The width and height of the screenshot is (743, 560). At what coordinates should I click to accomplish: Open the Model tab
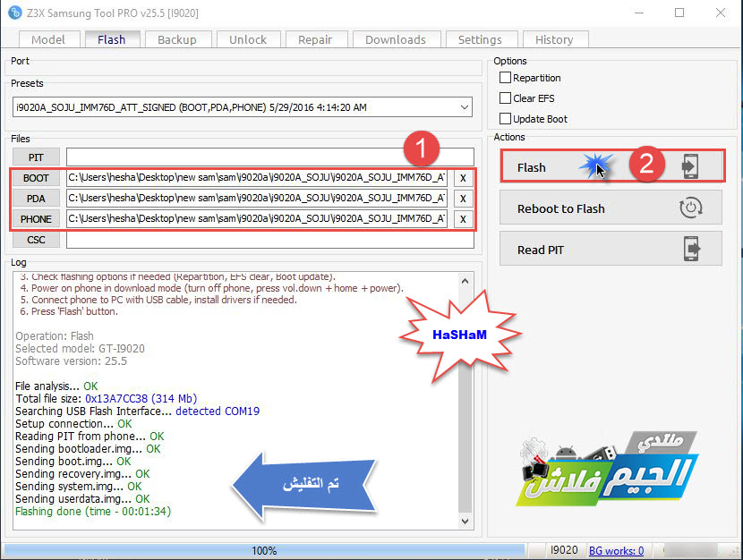tap(47, 39)
